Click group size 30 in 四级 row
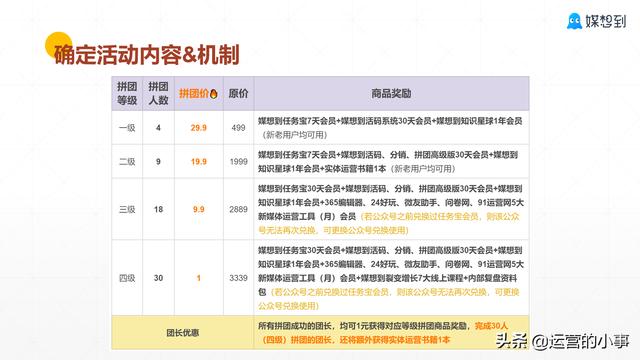This screenshot has height=360, width=640. (x=158, y=278)
